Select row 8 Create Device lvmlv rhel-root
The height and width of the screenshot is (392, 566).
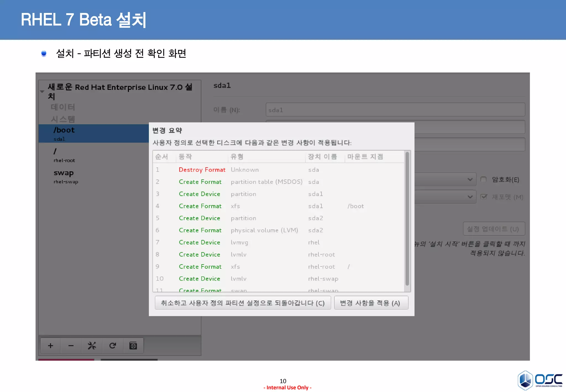(x=279, y=254)
